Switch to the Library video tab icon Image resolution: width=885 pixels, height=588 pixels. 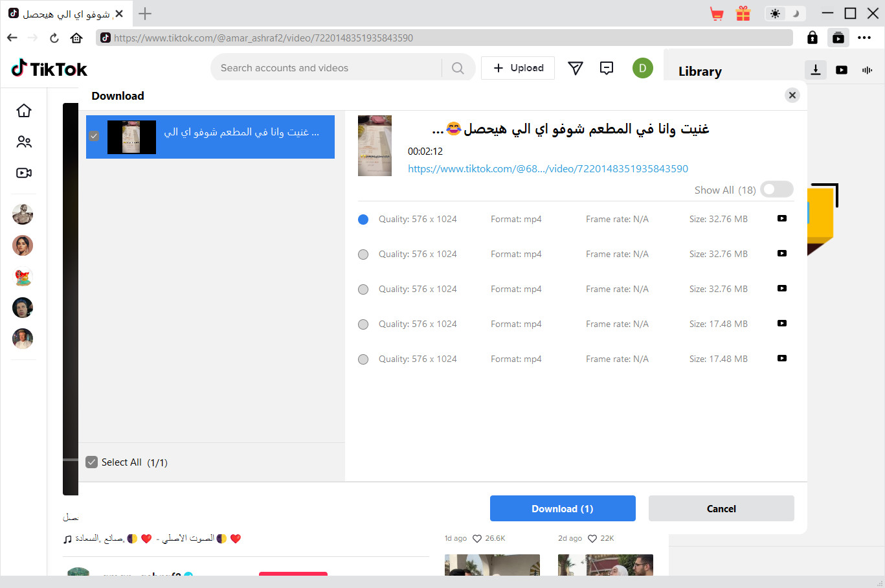842,70
